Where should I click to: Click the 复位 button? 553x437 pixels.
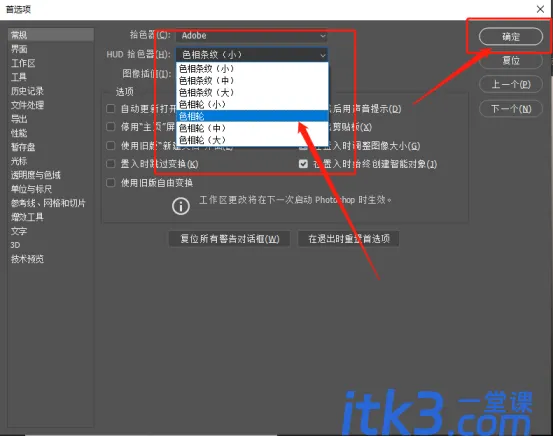[x=510, y=61]
